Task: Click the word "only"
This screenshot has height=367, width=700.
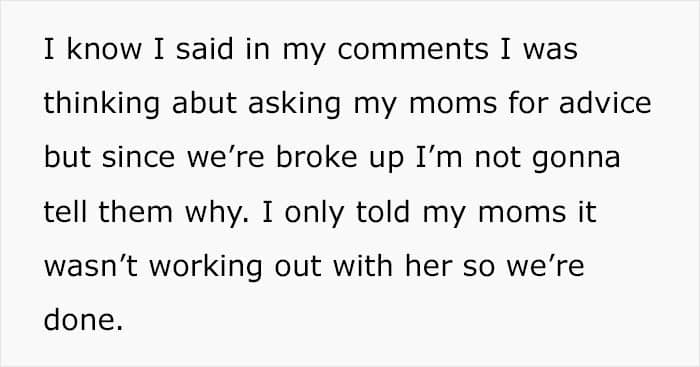Action: click(x=314, y=212)
